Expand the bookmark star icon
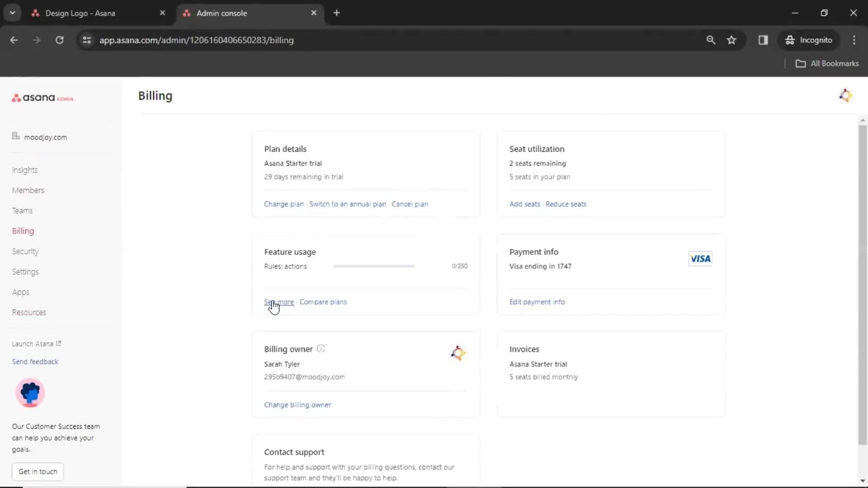This screenshot has height=488, width=868. tap(732, 40)
